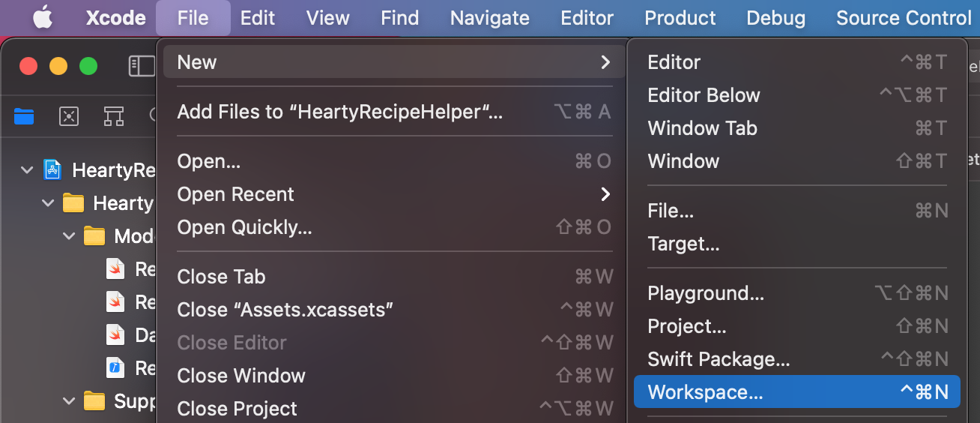The height and width of the screenshot is (423, 980).
Task: Open the Source Control menu
Action: (x=904, y=17)
